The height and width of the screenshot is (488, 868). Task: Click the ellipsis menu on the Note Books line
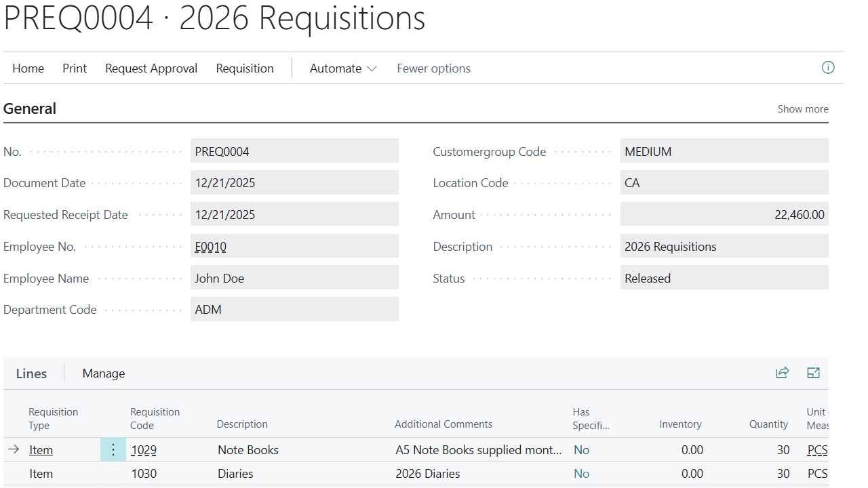coord(113,449)
